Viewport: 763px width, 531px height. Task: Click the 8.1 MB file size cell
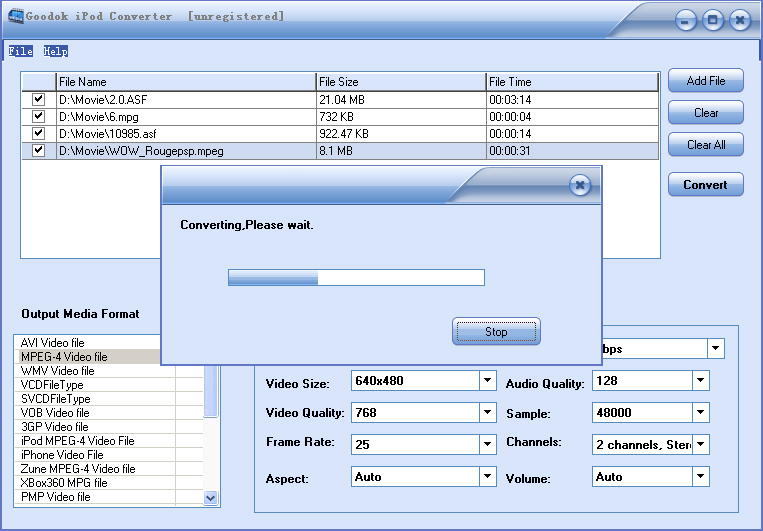tap(401, 151)
